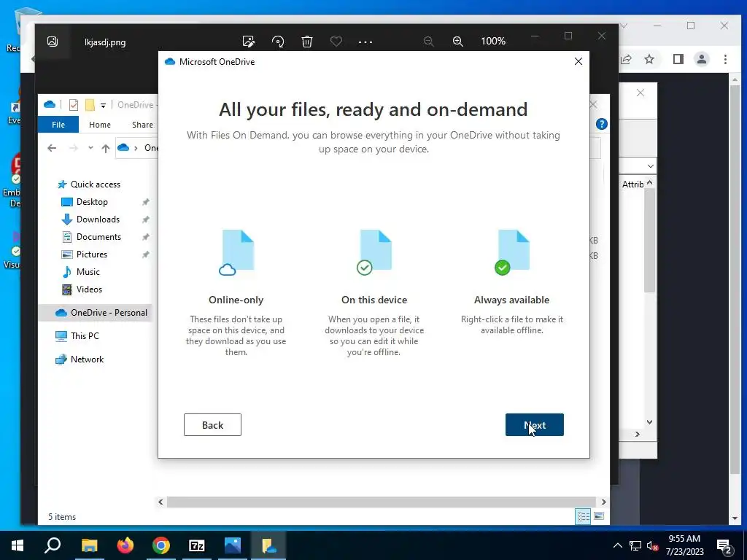Viewport: 747px width, 560px height.
Task: Select Downloads in navigation pane
Action: coord(98,219)
